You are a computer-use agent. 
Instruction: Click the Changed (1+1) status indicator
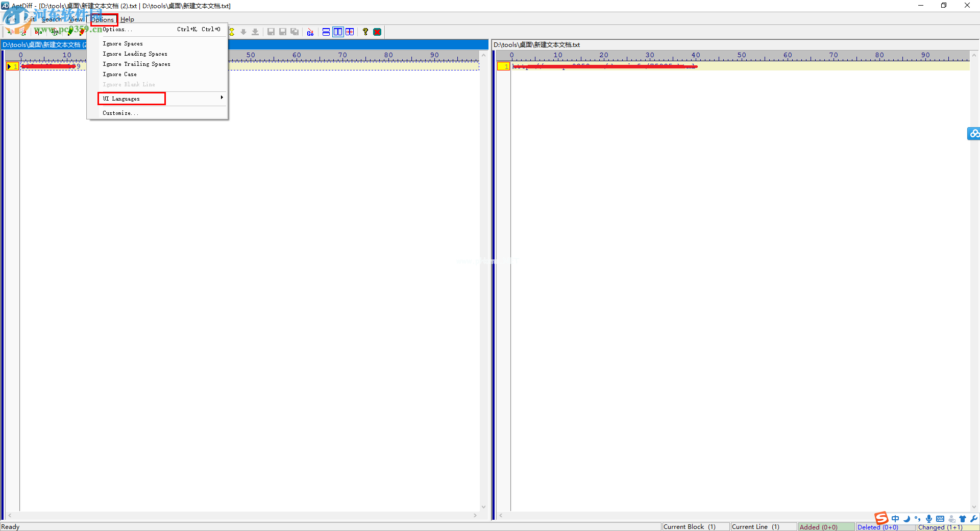coord(947,527)
